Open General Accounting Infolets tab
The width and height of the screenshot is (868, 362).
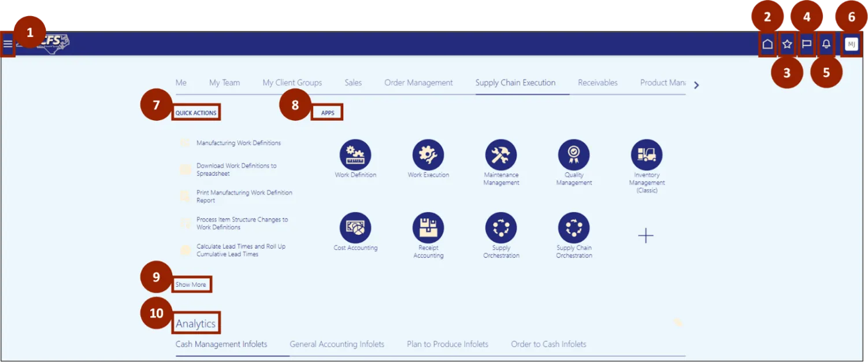click(x=337, y=344)
